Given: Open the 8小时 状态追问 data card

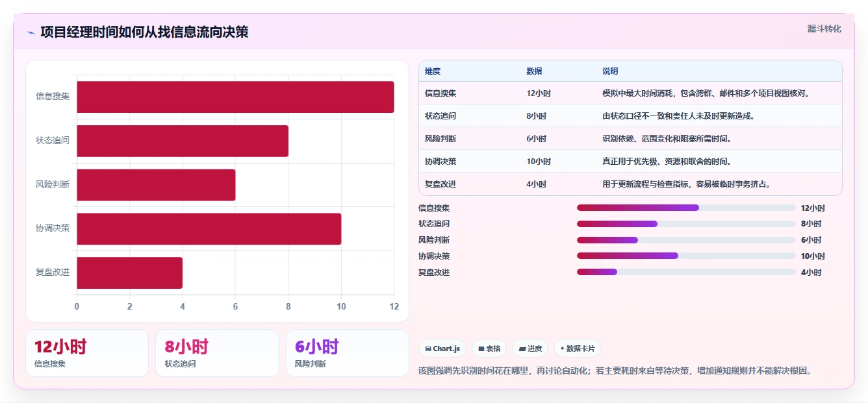Looking at the screenshot, I should coord(217,353).
